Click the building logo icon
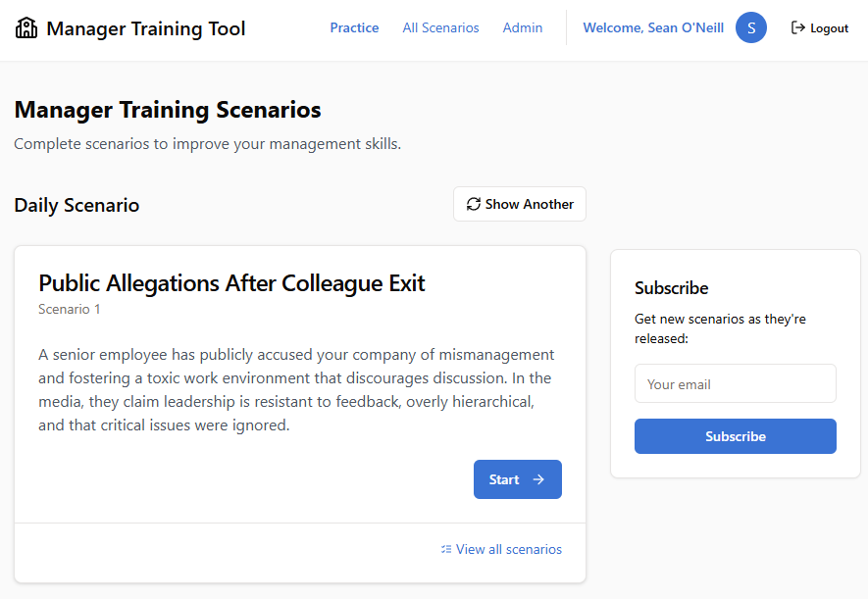868x599 pixels. [x=26, y=27]
